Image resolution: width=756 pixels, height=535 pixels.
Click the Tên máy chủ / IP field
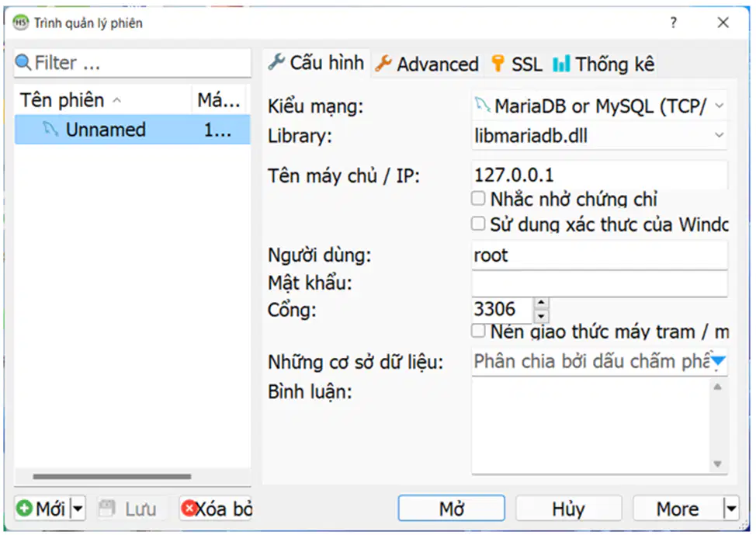(598, 175)
